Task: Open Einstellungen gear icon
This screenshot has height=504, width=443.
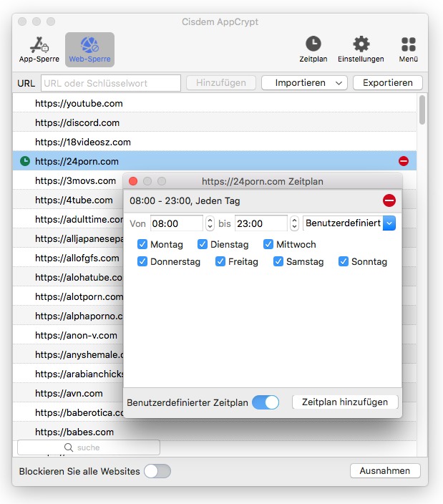Action: coord(361,50)
